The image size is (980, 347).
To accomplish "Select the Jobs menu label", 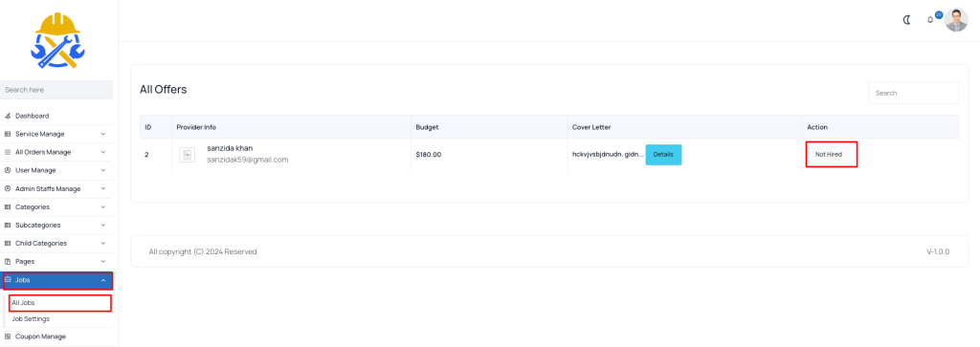I will tap(23, 280).
